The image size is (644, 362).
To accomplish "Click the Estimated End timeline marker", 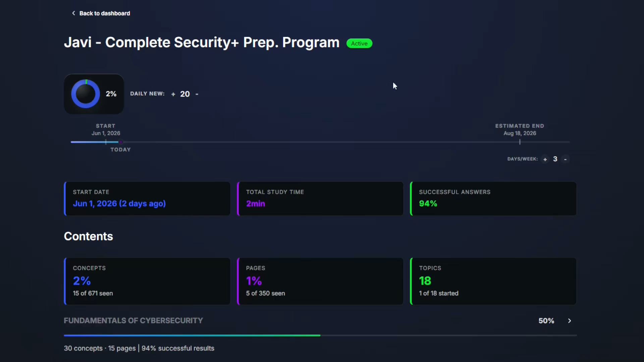I will tap(520, 142).
